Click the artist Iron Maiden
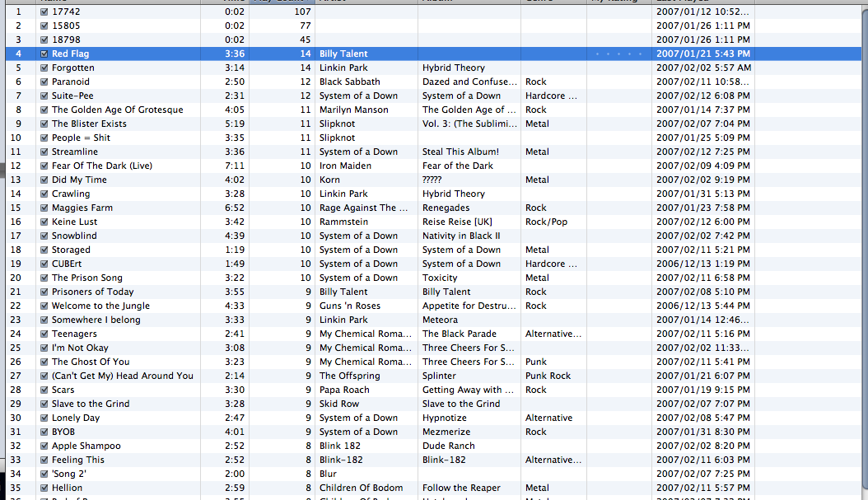This screenshot has width=868, height=500. [x=345, y=166]
